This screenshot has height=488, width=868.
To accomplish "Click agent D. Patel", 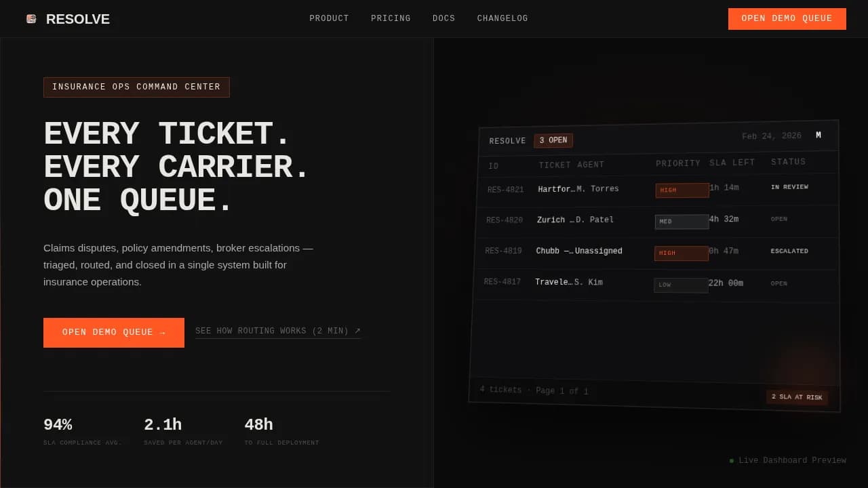I will 595,220.
